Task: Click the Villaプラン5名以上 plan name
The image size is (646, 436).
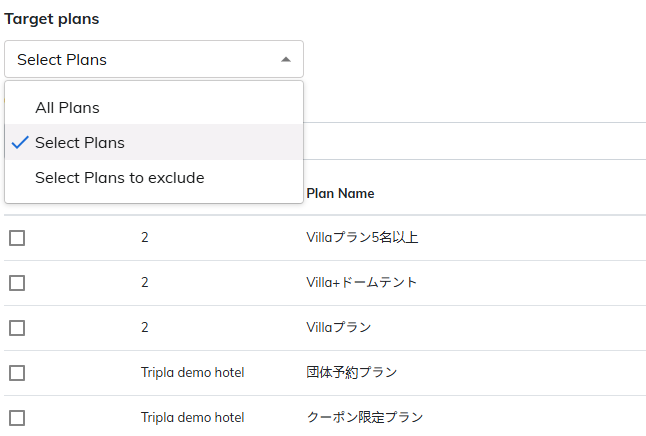Action: [362, 238]
